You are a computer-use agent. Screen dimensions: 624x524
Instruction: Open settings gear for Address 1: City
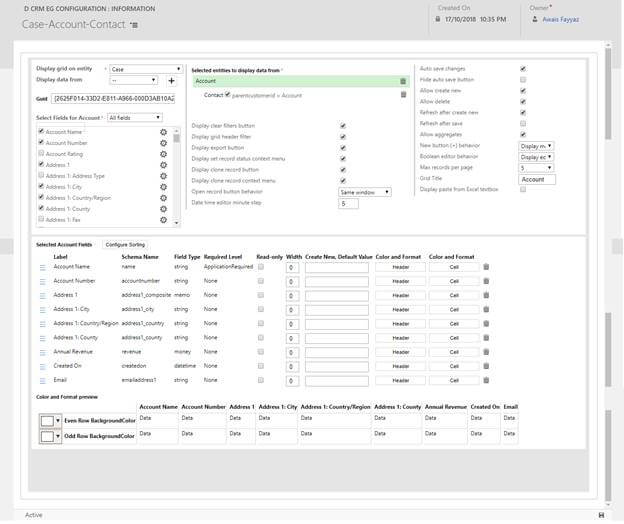pos(163,187)
